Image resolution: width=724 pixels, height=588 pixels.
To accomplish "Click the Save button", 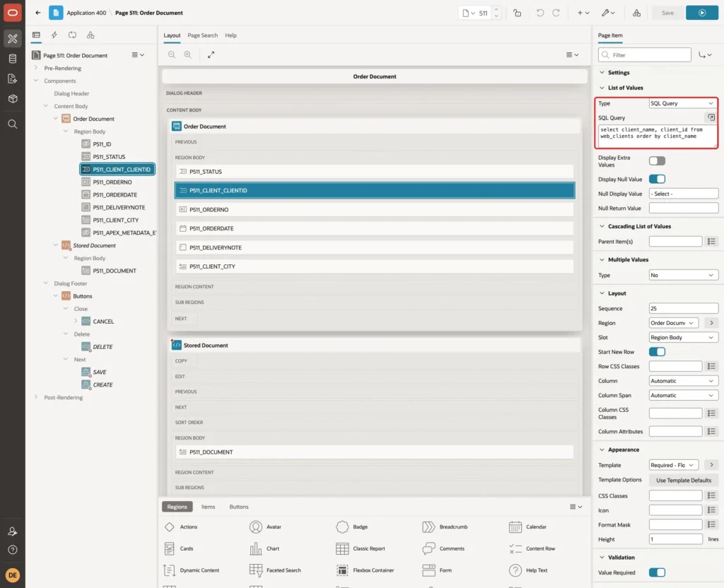I will click(667, 13).
